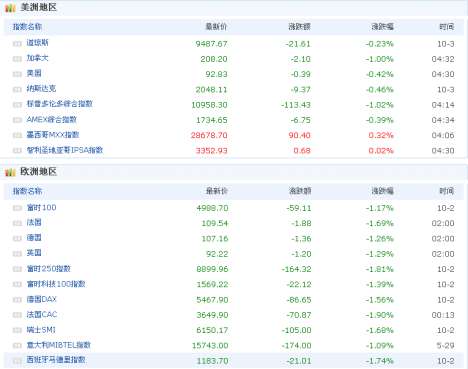Image resolution: width=468 pixels, height=369 pixels.
Task: Open the 标普多伦多综合指数 link
Action: pos(60,104)
